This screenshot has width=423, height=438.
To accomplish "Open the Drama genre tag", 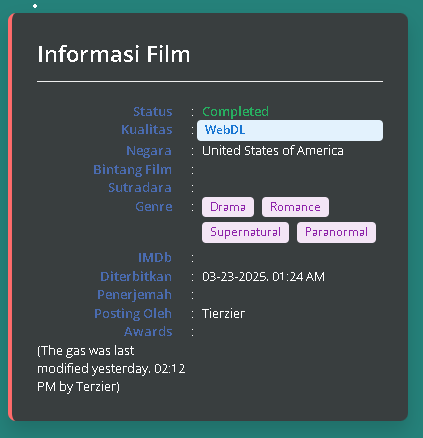I will (x=228, y=207).
